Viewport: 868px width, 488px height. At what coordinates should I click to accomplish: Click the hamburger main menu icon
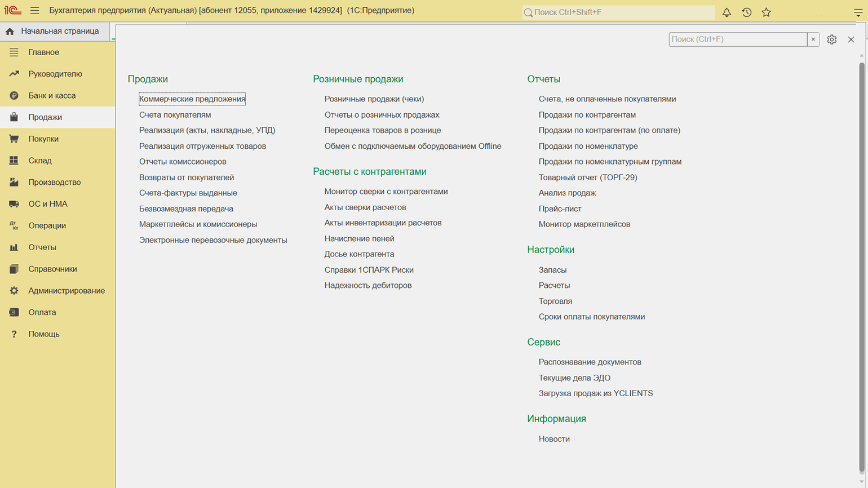(34, 11)
